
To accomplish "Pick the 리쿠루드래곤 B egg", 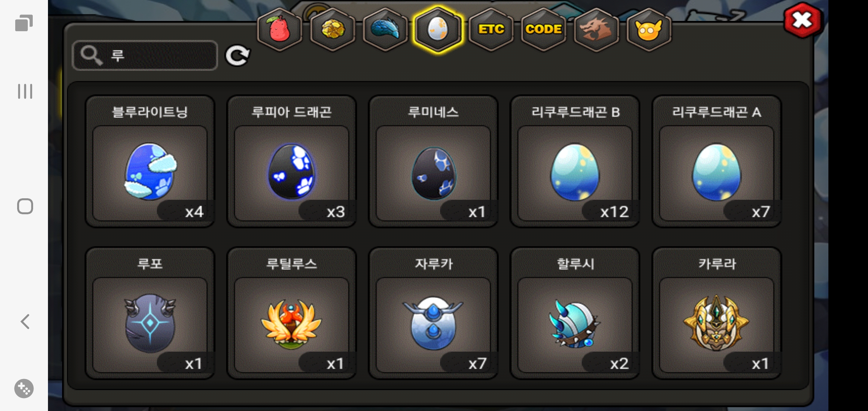I will (575, 161).
